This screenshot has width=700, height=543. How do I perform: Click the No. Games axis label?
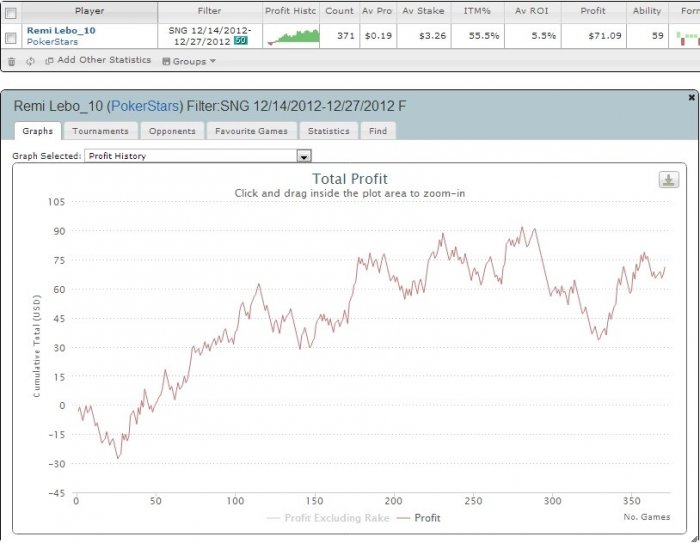pyautogui.click(x=646, y=517)
